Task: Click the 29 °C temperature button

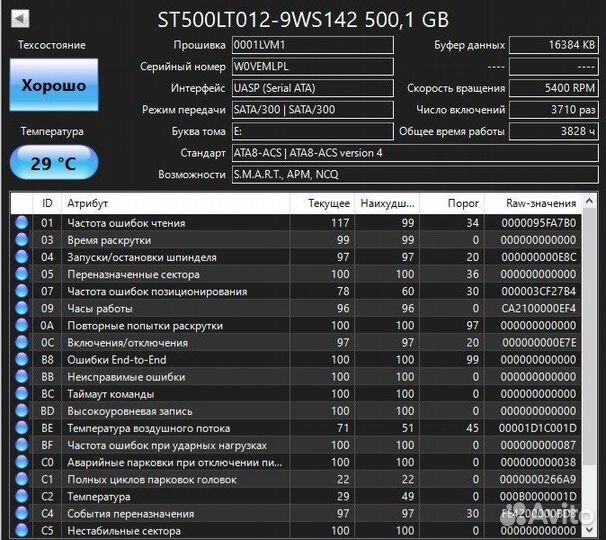Action: tap(54, 163)
